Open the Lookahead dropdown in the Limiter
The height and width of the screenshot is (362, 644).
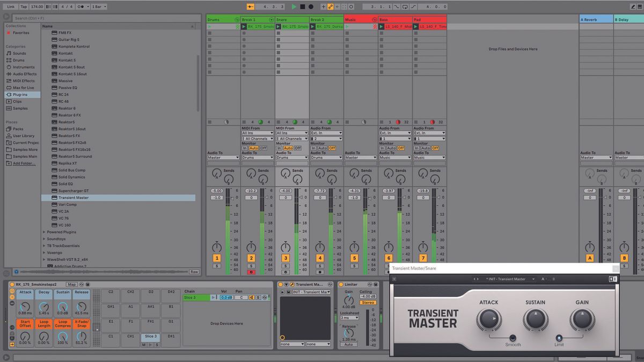point(349,317)
